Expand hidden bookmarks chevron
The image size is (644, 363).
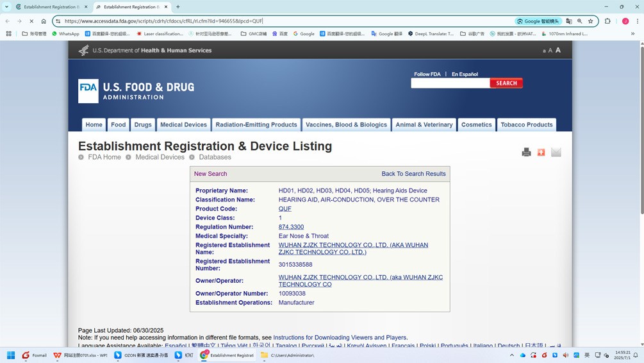[632, 34]
